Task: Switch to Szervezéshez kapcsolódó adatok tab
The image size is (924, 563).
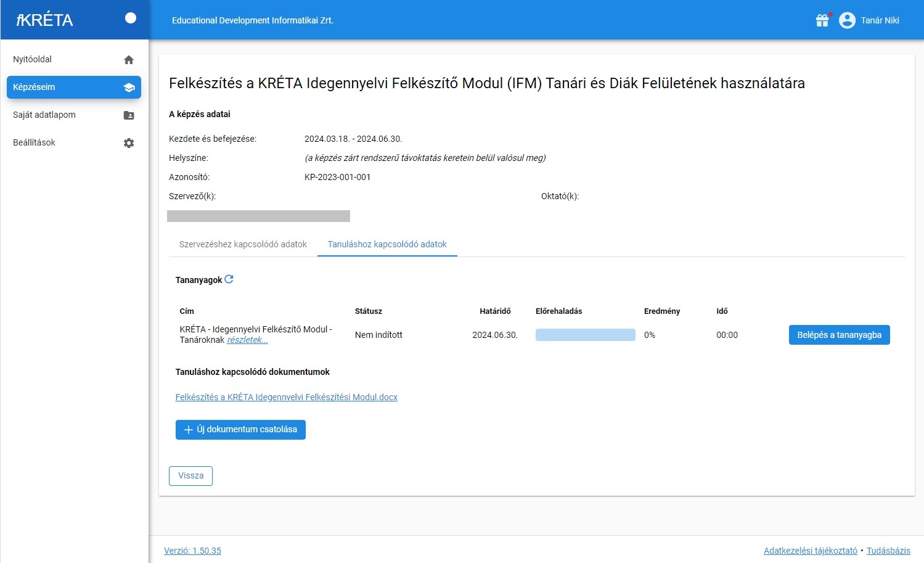Action: click(243, 244)
